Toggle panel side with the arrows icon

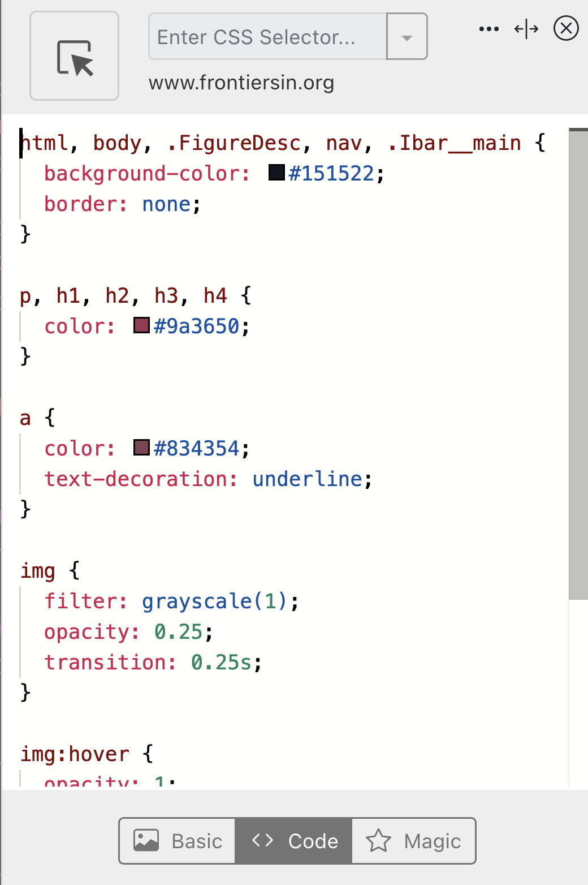(526, 29)
